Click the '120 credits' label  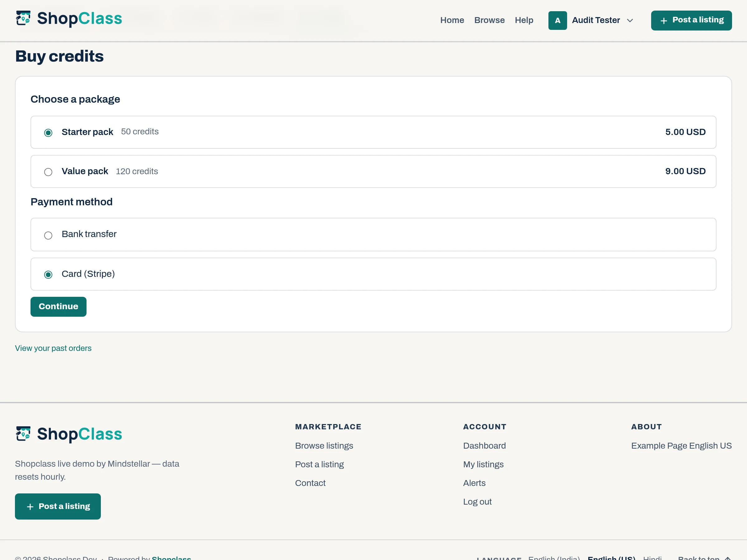[x=137, y=171]
